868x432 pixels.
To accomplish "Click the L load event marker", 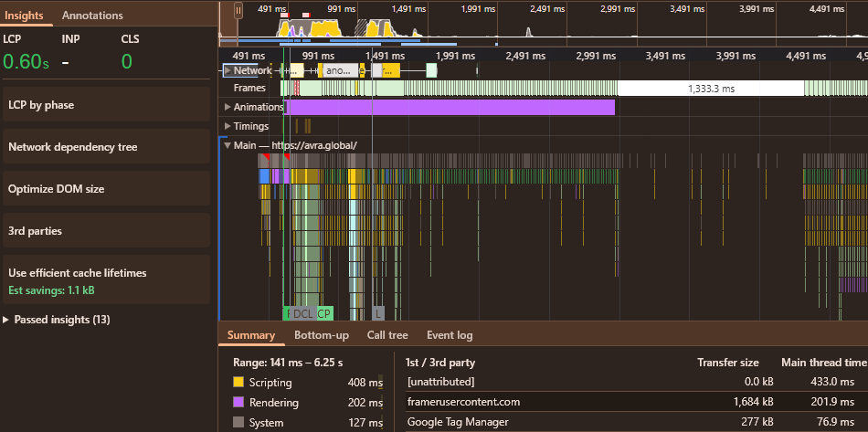I will 377,313.
